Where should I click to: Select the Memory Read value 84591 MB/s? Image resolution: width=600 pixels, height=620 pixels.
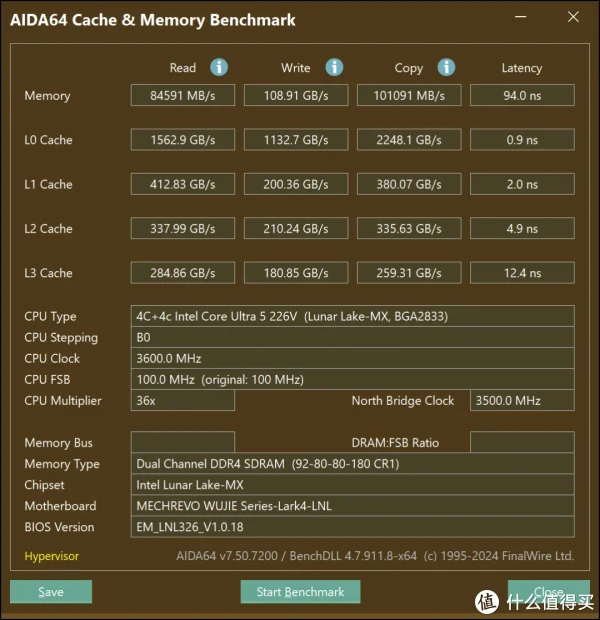(x=183, y=96)
